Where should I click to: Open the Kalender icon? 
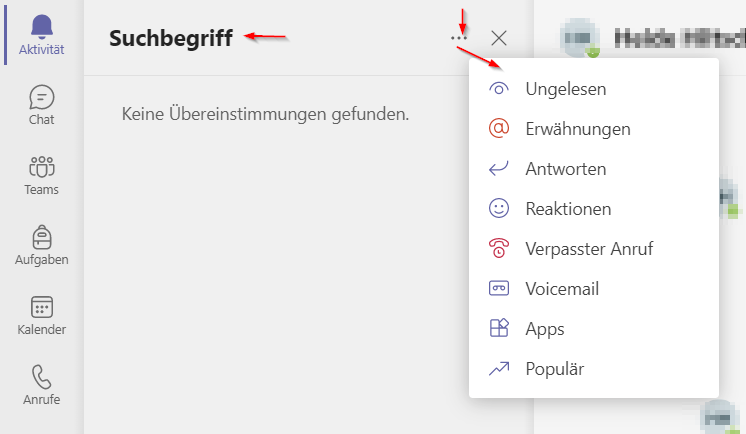(41, 307)
